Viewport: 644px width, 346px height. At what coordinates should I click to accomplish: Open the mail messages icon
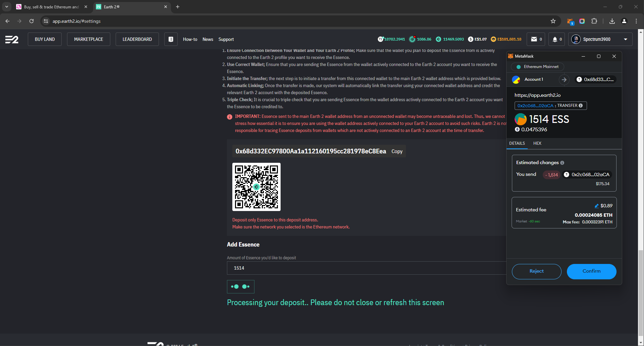[534, 39]
